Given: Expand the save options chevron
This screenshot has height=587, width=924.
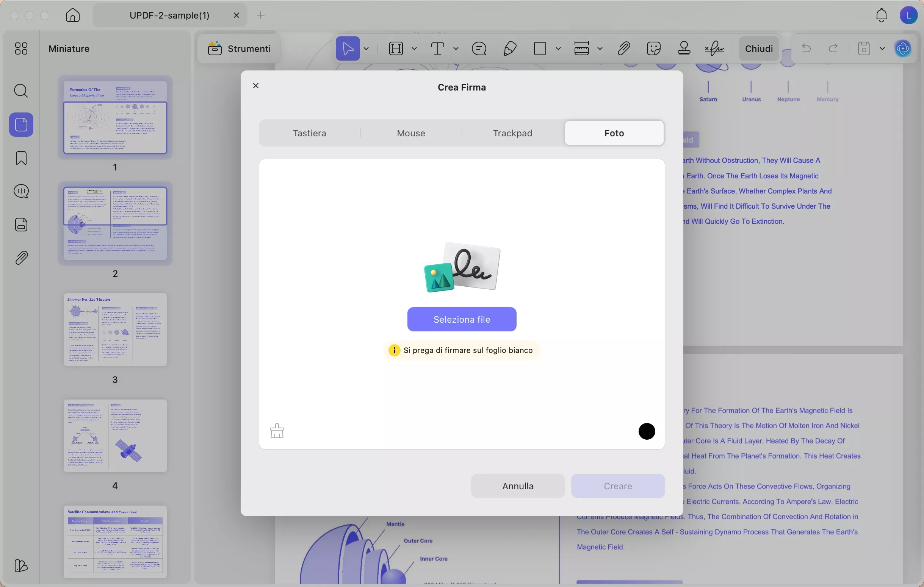Looking at the screenshot, I should tap(883, 48).
